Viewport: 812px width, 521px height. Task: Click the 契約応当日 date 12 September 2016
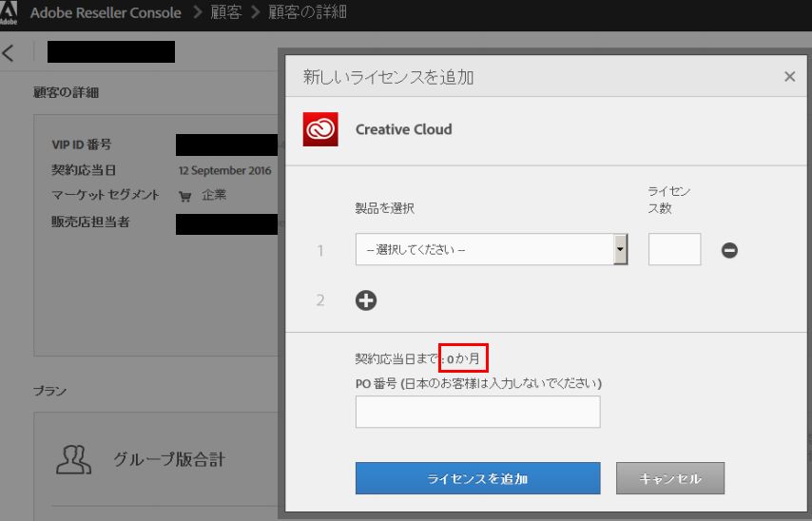click(x=224, y=170)
